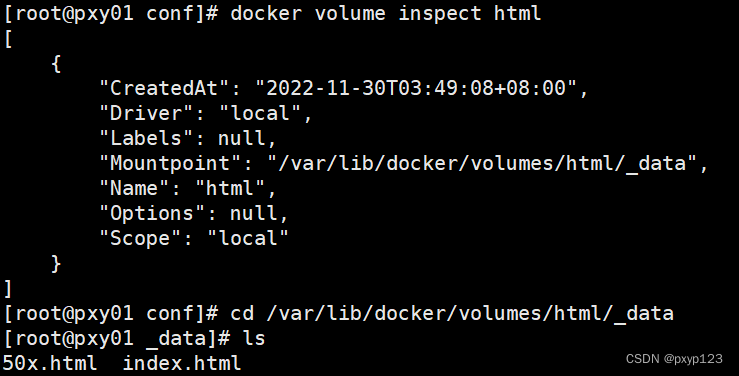Click the index.html file name
Screen dimensions: 739x376
(182, 363)
